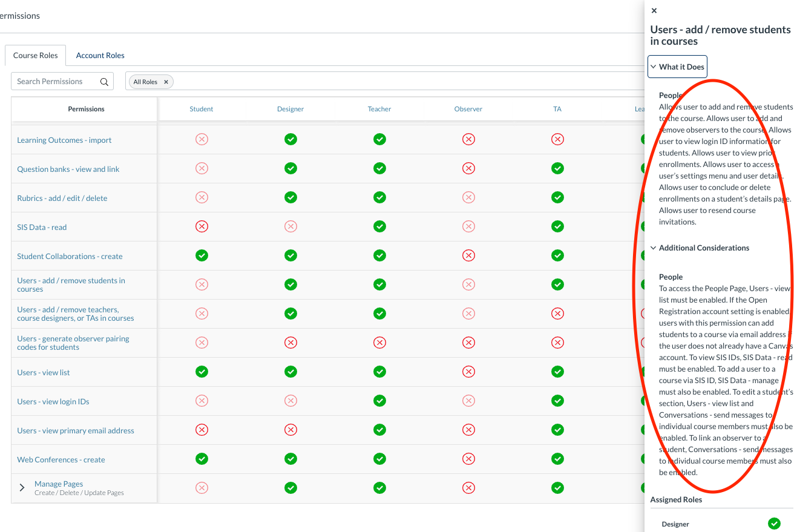Image resolution: width=797 pixels, height=532 pixels.
Task: Toggle Student permission for SIS Data - read
Action: pos(202,226)
